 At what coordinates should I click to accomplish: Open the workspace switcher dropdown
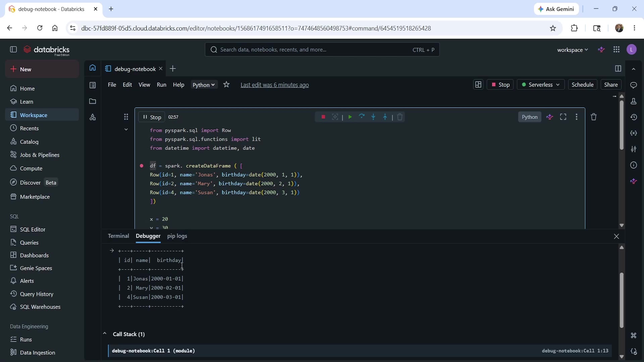point(573,50)
